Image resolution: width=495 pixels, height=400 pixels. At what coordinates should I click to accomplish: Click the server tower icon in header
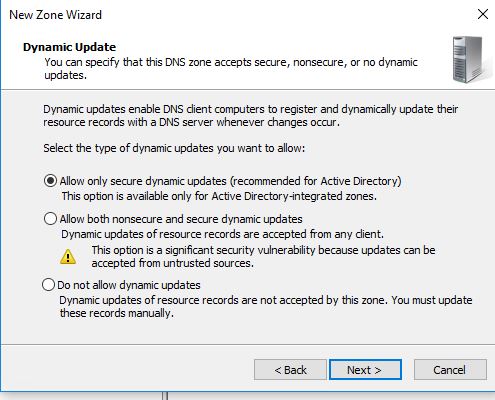468,59
